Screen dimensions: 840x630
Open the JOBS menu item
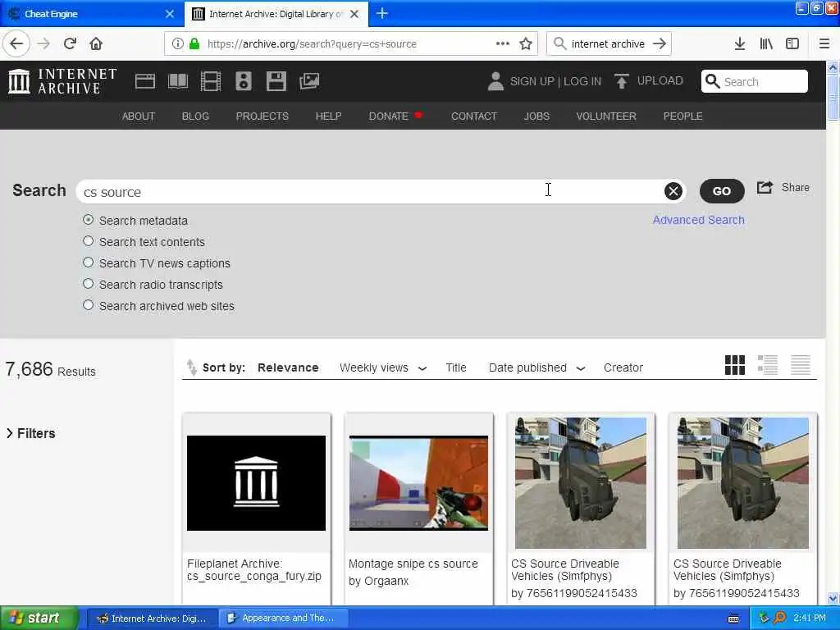point(536,116)
